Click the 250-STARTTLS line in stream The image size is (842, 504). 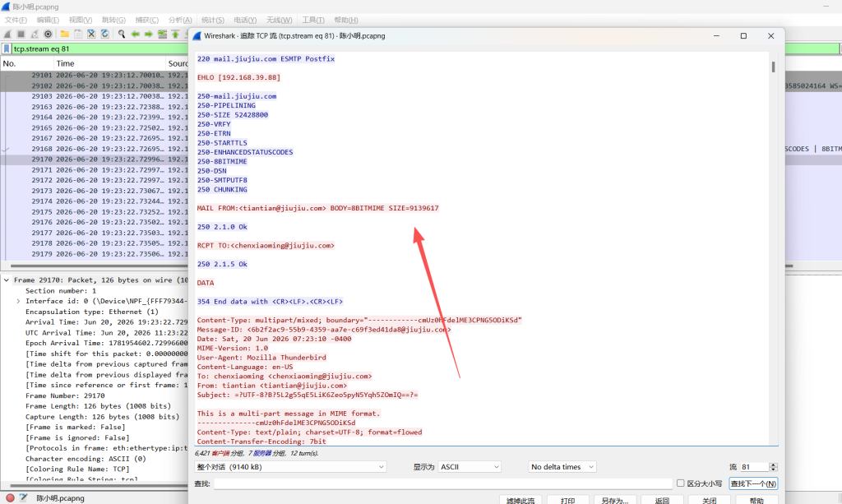[x=222, y=143]
